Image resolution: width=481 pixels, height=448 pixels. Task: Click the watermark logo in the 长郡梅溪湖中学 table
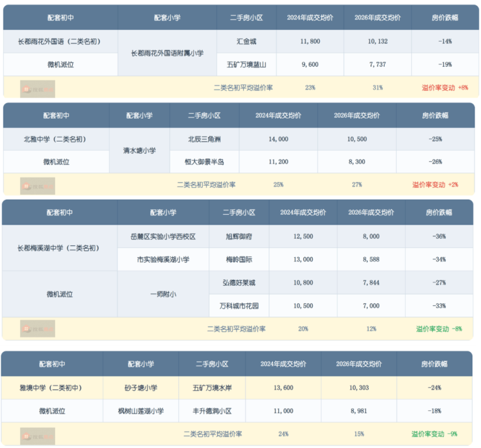coord(37,329)
